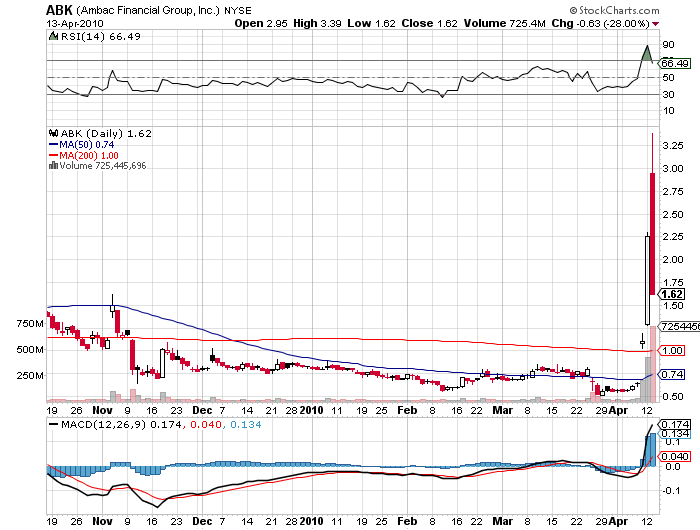Click the Volume 725.4M header value
The height and width of the screenshot is (530, 700).
504,23
